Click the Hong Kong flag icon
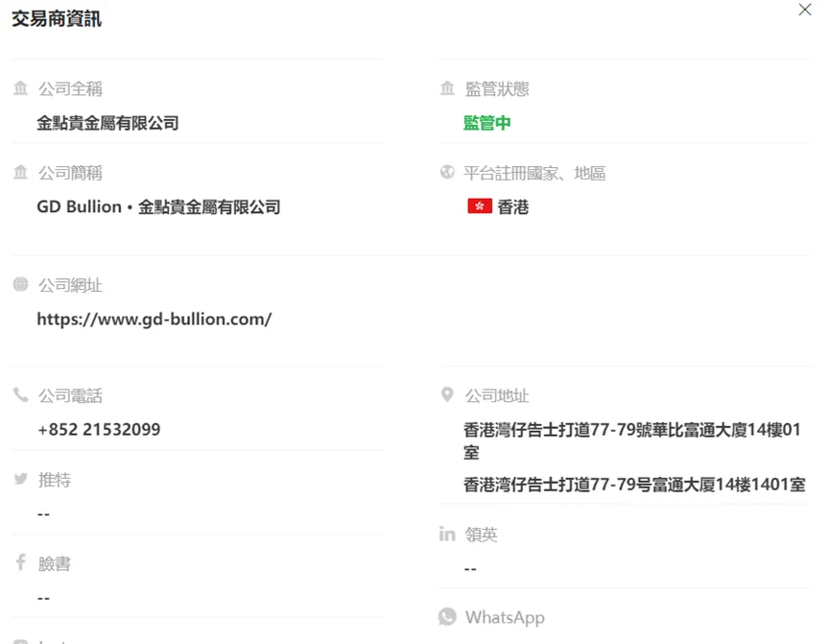This screenshot has width=830, height=644. (x=480, y=206)
